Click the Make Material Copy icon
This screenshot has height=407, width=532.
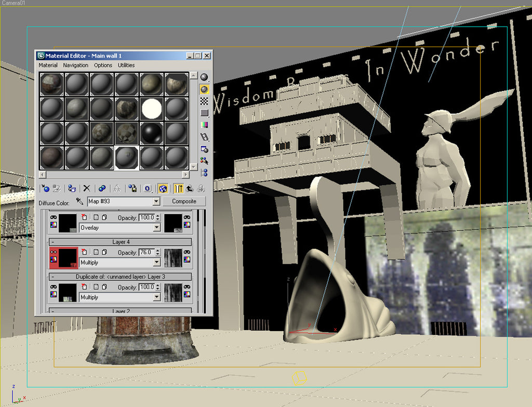tap(102, 188)
